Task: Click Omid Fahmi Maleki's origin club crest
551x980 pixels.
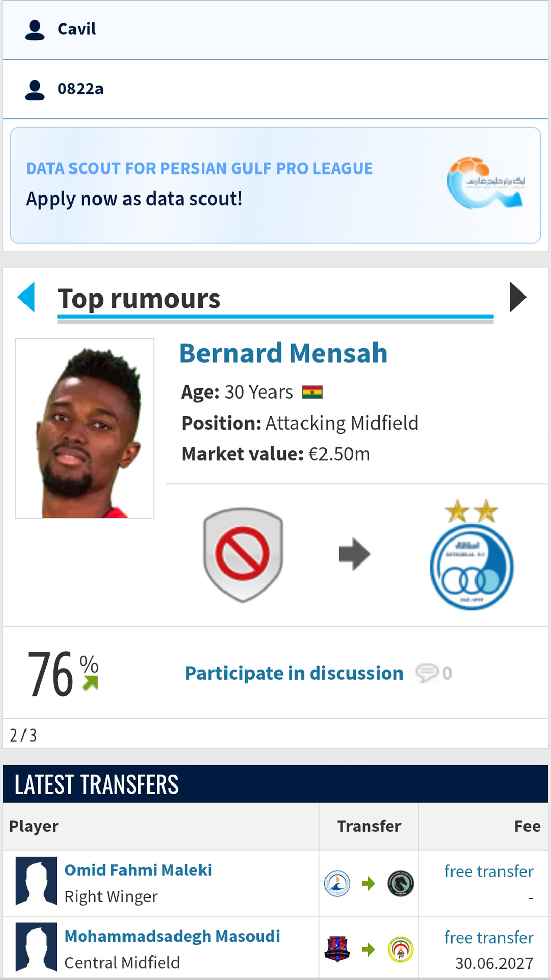Action: [338, 883]
